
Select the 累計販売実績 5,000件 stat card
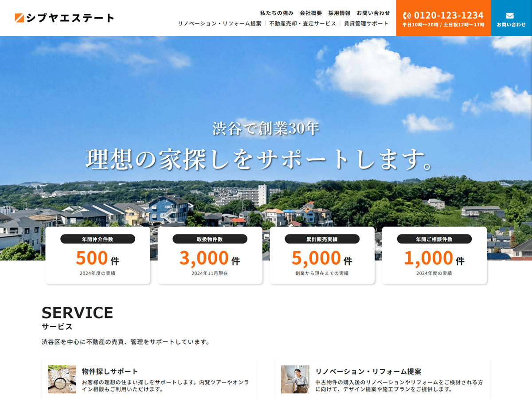[x=322, y=255]
